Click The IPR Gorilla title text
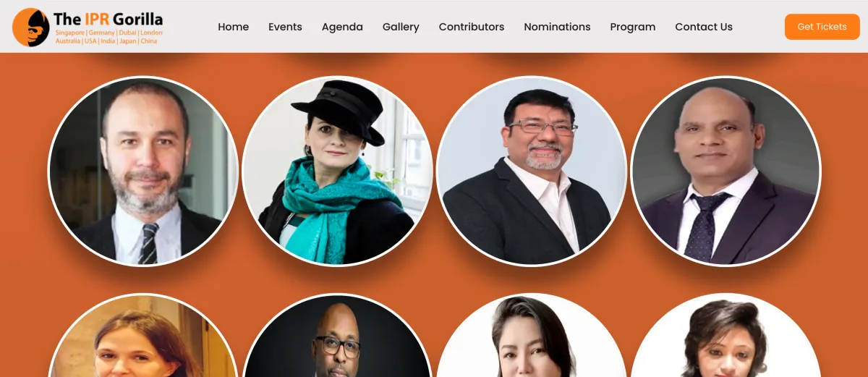Screen dimensions: 868x377 point(108,19)
